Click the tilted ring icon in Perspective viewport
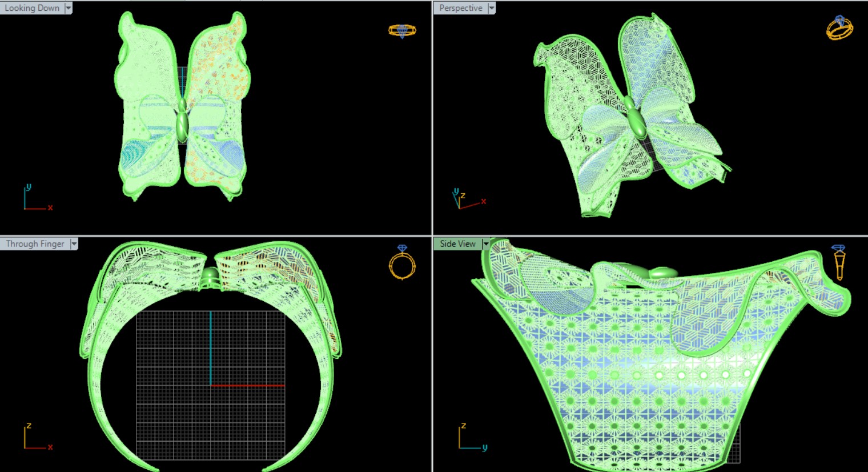The height and width of the screenshot is (472, 868). coord(839,27)
